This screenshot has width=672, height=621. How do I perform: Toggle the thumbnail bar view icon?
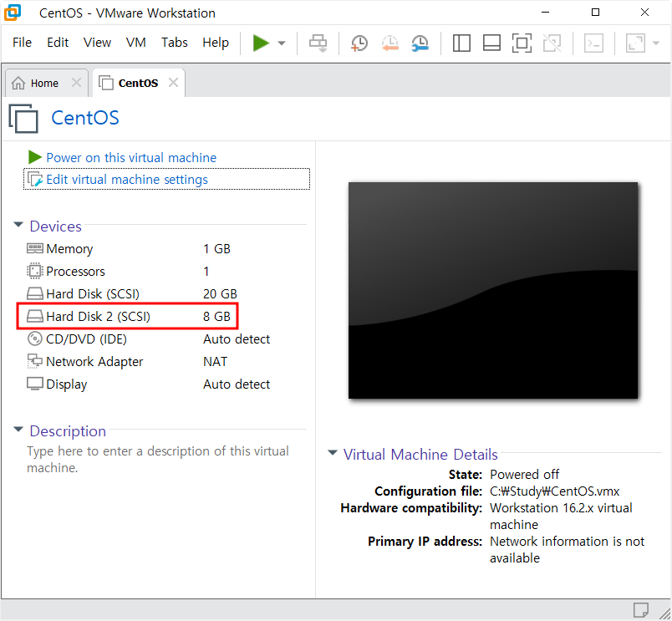click(491, 43)
